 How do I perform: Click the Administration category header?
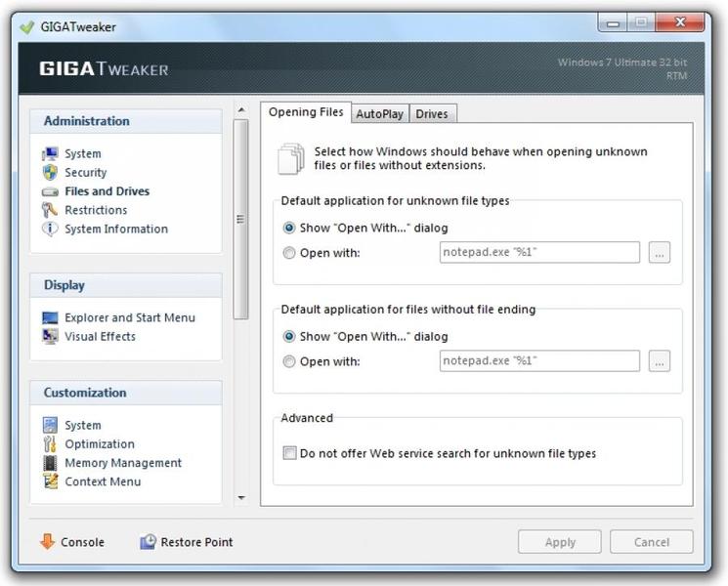126,121
